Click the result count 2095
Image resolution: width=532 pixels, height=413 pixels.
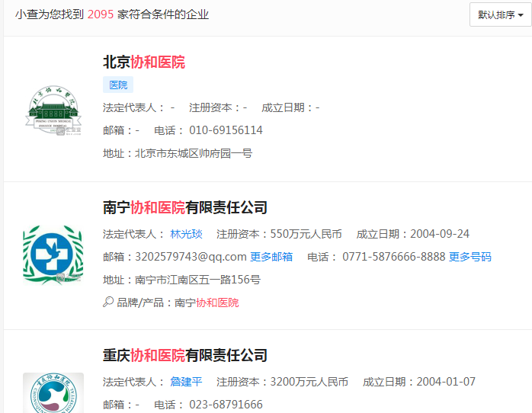coord(101,14)
